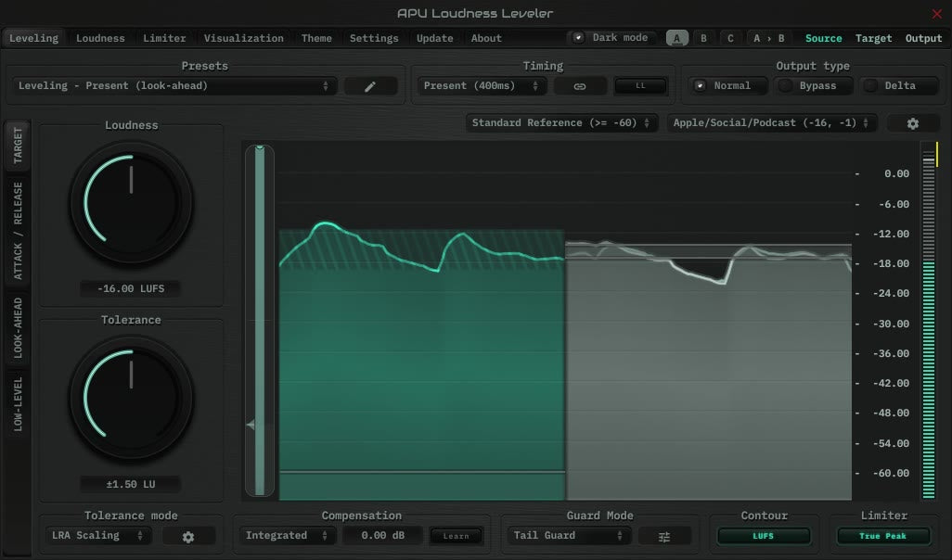Open Integrated compensation dropdown

tap(287, 536)
